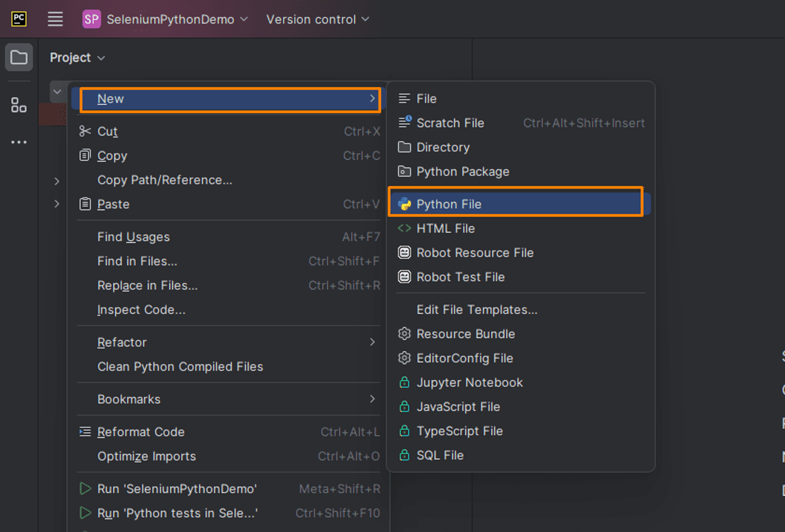Open the Version control dropdown
The height and width of the screenshot is (532, 785).
click(x=317, y=19)
